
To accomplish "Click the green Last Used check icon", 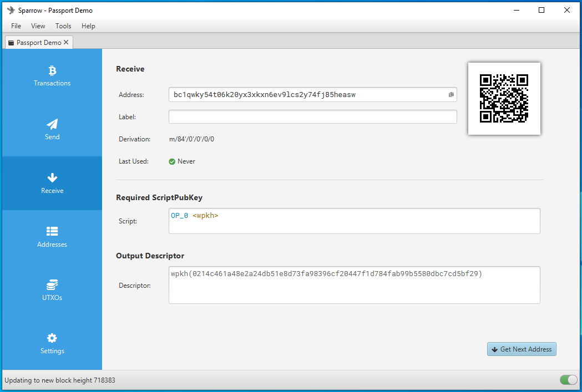I will click(172, 161).
